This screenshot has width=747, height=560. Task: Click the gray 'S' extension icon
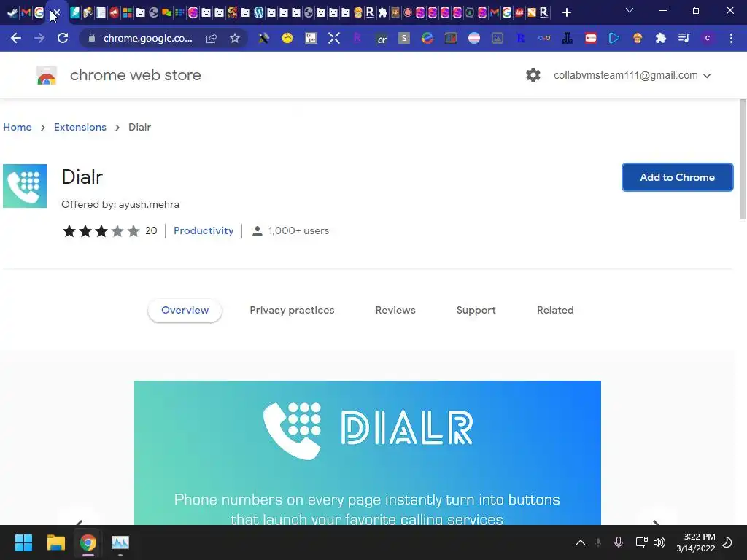coord(404,38)
